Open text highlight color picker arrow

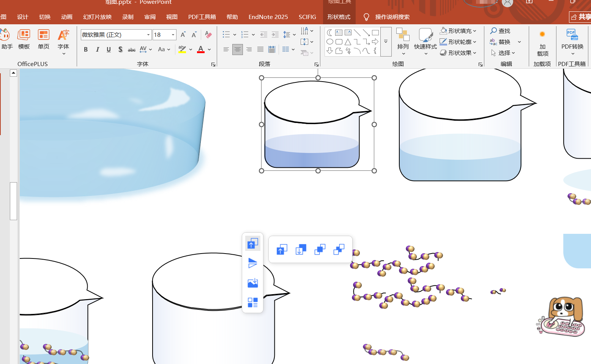[x=191, y=49]
